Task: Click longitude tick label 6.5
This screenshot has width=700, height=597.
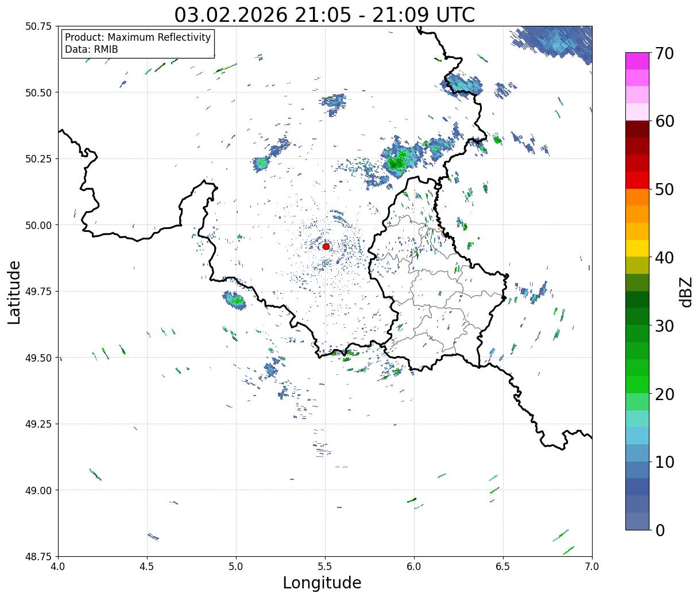Action: pyautogui.click(x=503, y=567)
